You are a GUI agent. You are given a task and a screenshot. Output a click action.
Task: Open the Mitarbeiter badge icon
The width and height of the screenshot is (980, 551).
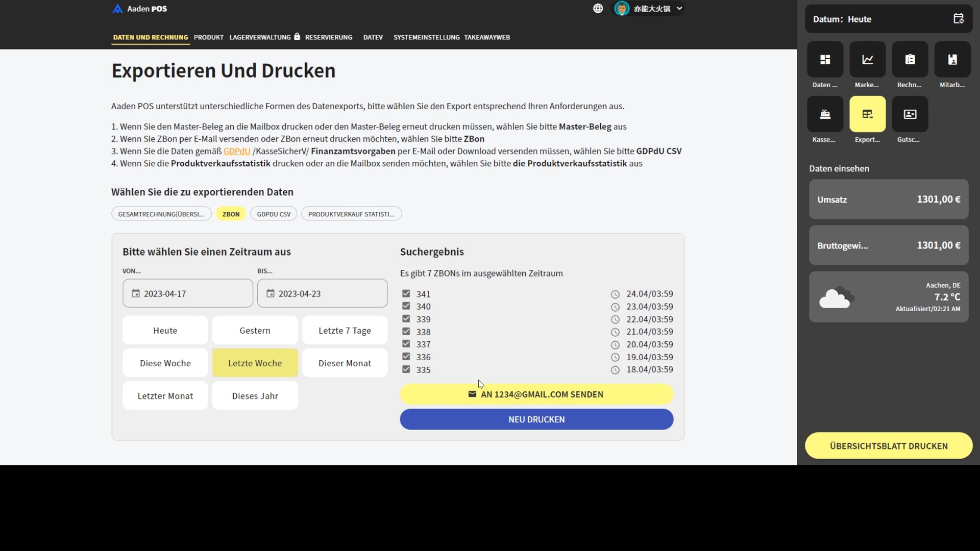(952, 60)
